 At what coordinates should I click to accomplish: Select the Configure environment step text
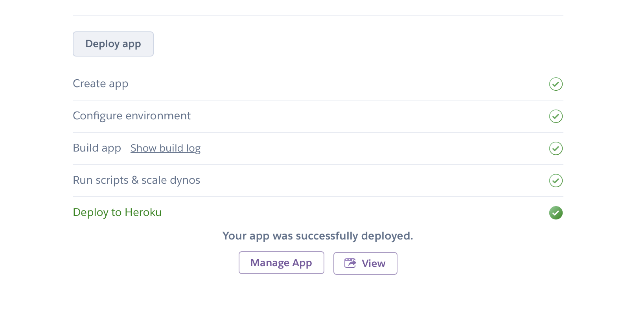pos(132,116)
